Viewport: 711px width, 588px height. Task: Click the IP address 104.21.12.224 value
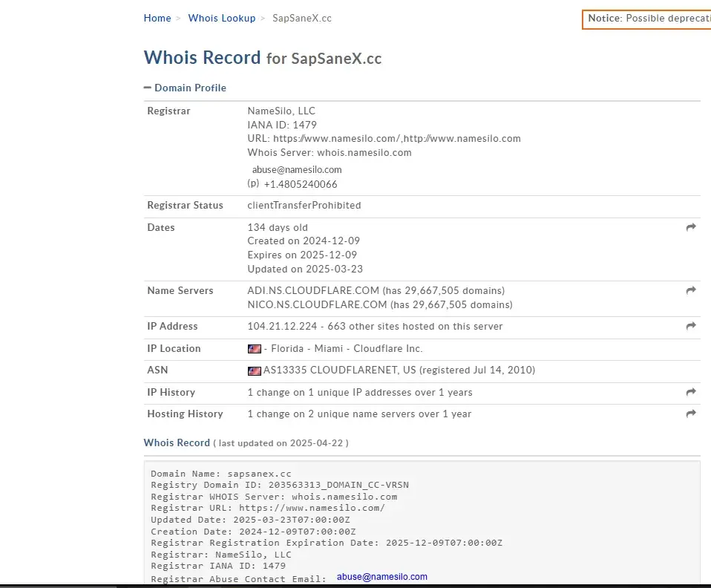pyautogui.click(x=282, y=326)
